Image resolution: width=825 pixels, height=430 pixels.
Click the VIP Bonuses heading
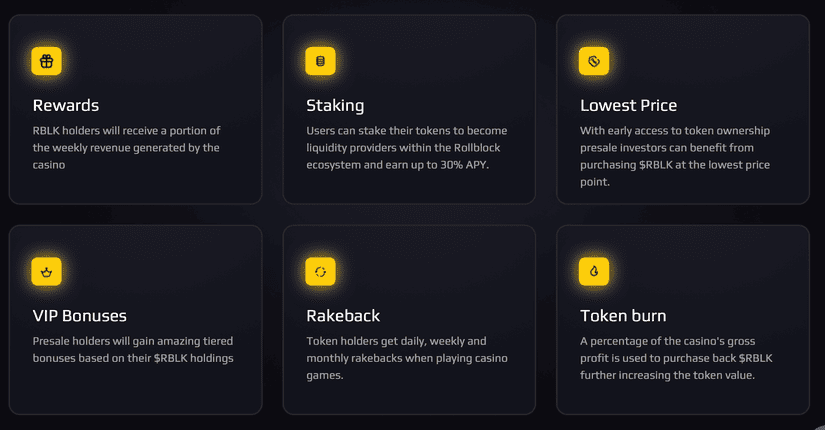click(x=80, y=316)
